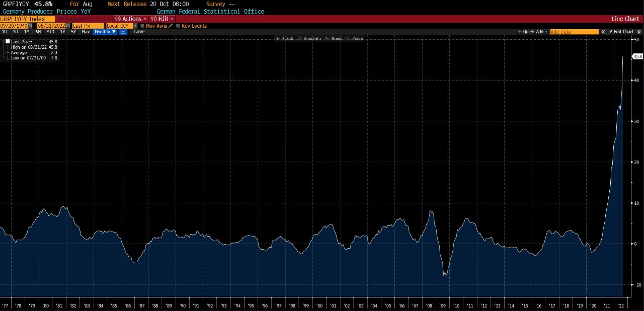Click the start date field 09/20/1949
Viewport: 644px width, 311px height.
14,26
